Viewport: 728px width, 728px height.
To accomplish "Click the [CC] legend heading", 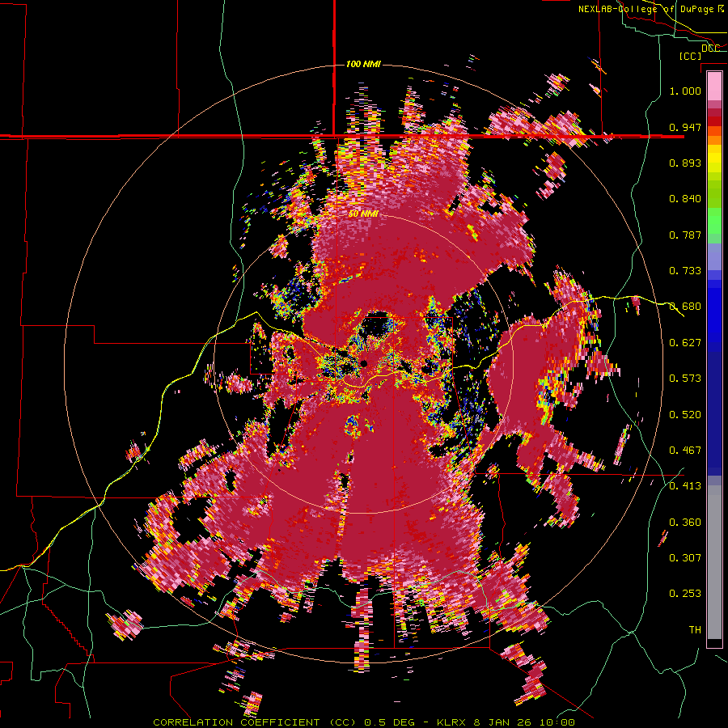I will [x=691, y=57].
